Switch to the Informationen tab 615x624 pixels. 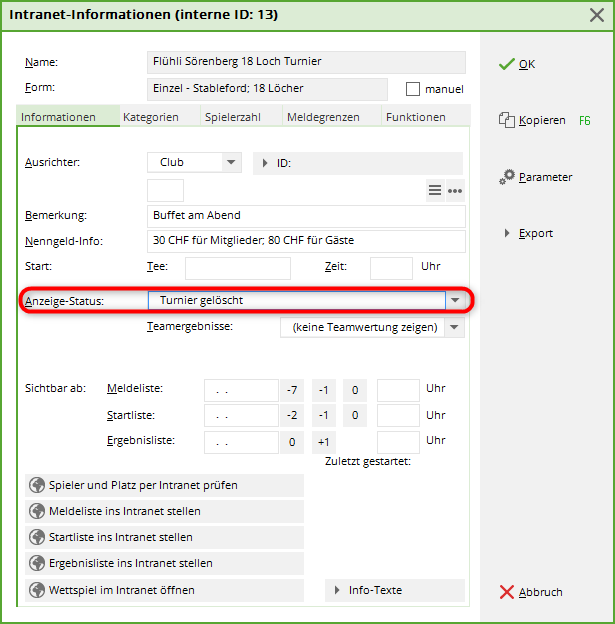click(68, 116)
